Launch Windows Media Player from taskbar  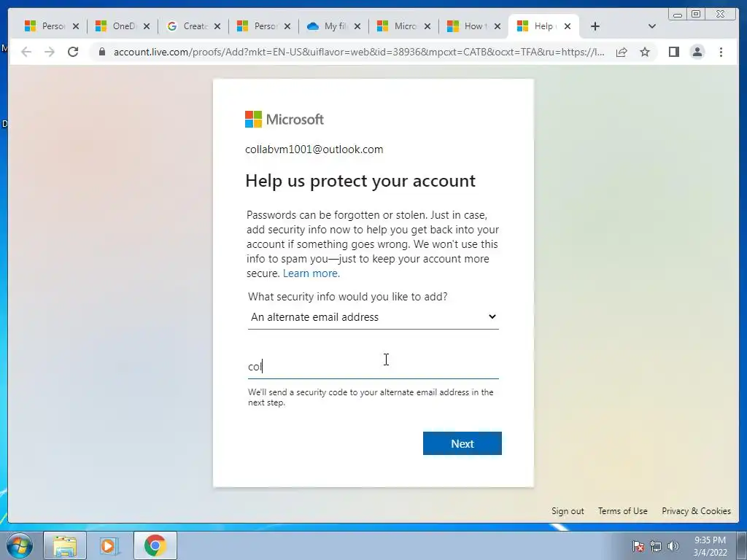tap(108, 545)
